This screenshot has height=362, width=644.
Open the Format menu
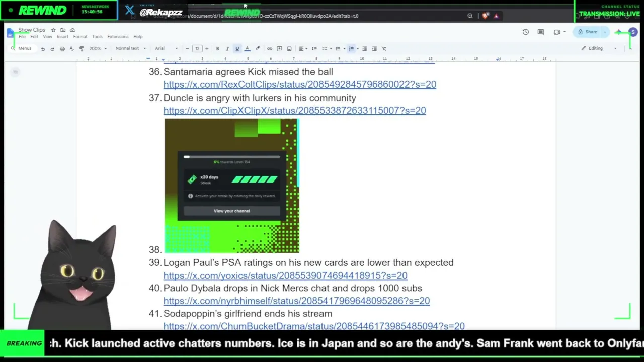(x=80, y=37)
